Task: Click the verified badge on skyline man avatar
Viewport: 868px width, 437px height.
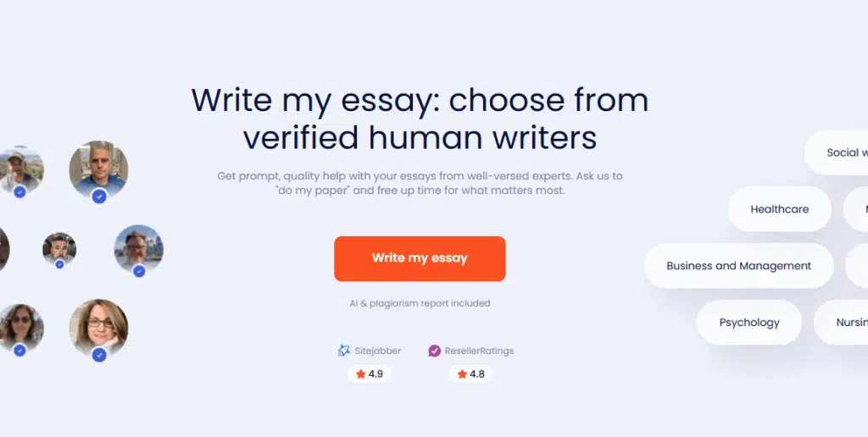Action: pyautogui.click(x=139, y=270)
